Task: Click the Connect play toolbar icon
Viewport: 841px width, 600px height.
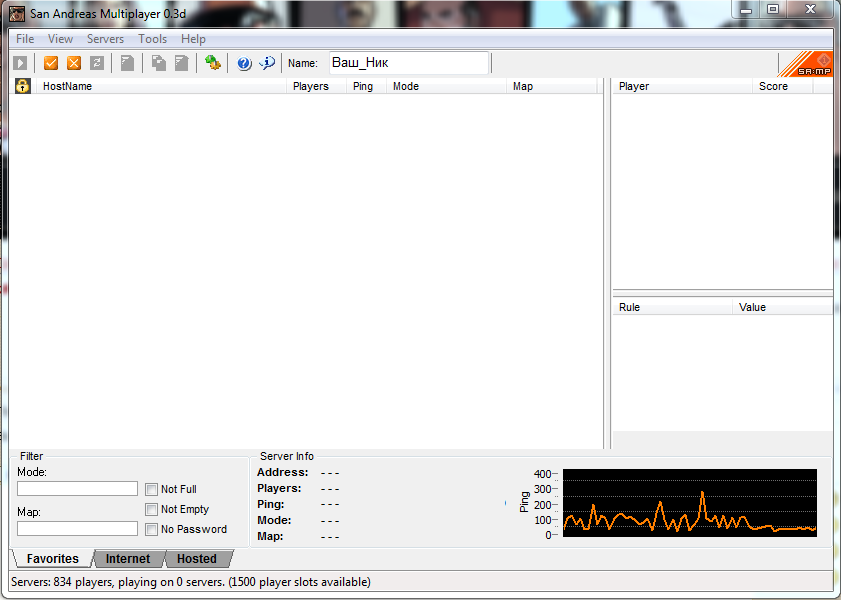Action: point(20,63)
